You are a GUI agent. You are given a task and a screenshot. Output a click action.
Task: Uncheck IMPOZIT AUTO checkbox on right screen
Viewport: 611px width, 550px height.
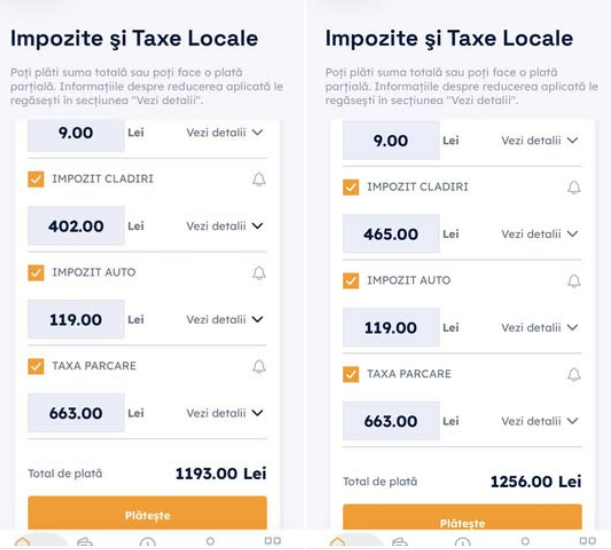pyautogui.click(x=351, y=281)
